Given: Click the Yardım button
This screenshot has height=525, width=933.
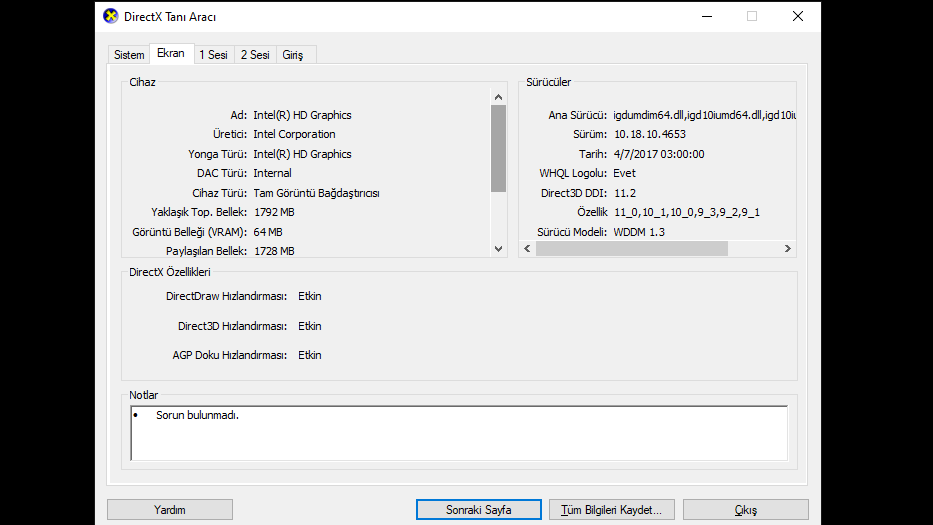Looking at the screenshot, I should point(170,510).
